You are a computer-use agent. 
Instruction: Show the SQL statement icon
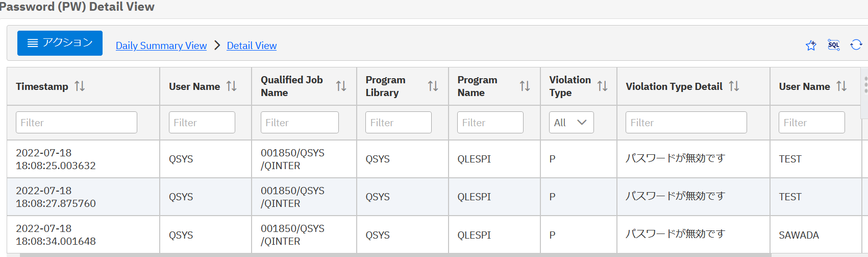coord(834,45)
